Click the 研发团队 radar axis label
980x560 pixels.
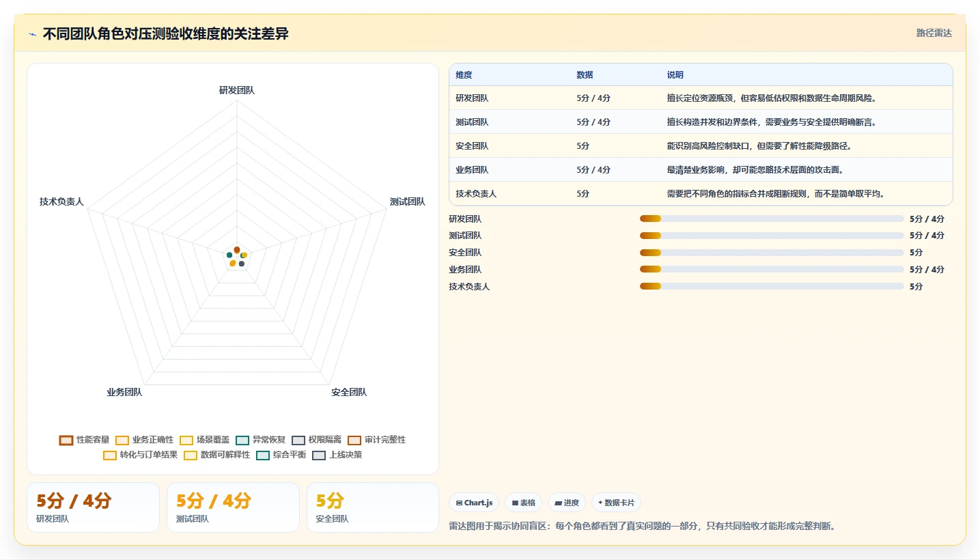237,90
